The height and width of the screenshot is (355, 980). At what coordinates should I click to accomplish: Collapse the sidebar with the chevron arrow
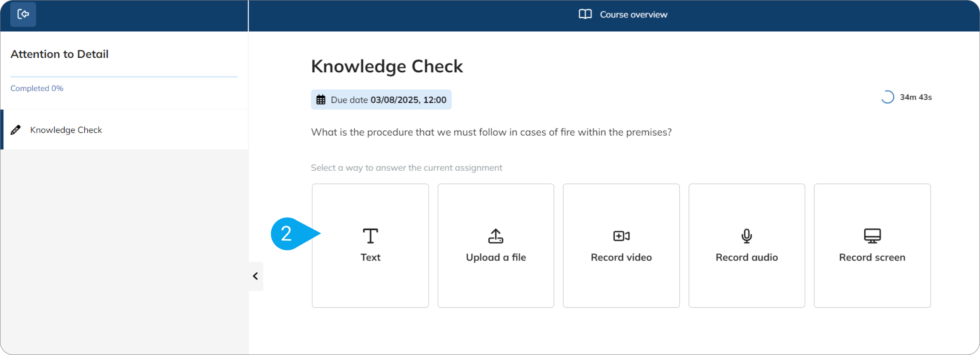pyautogui.click(x=255, y=276)
